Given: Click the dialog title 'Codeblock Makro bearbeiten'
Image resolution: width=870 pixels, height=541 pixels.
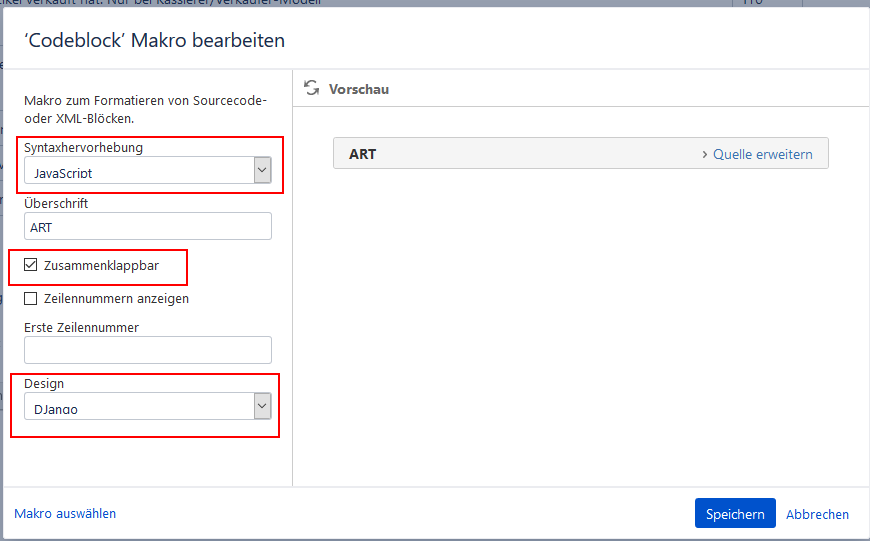Looking at the screenshot, I should [x=154, y=40].
